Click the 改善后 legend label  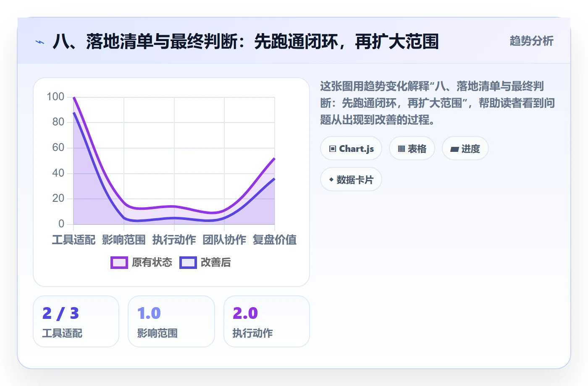pyautogui.click(x=216, y=263)
